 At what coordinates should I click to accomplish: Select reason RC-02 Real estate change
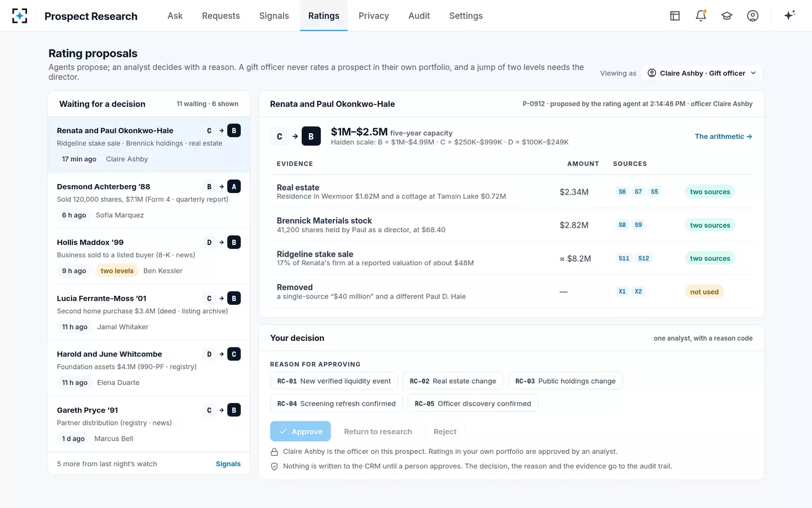click(x=453, y=381)
